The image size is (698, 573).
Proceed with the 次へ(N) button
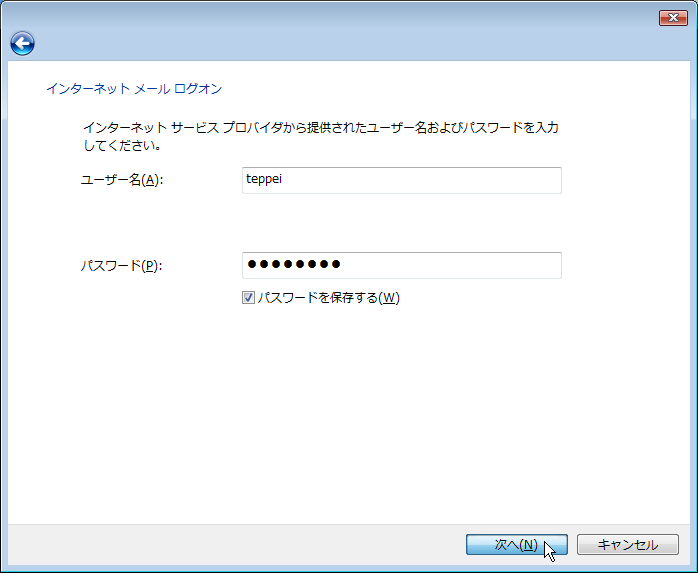(x=517, y=545)
